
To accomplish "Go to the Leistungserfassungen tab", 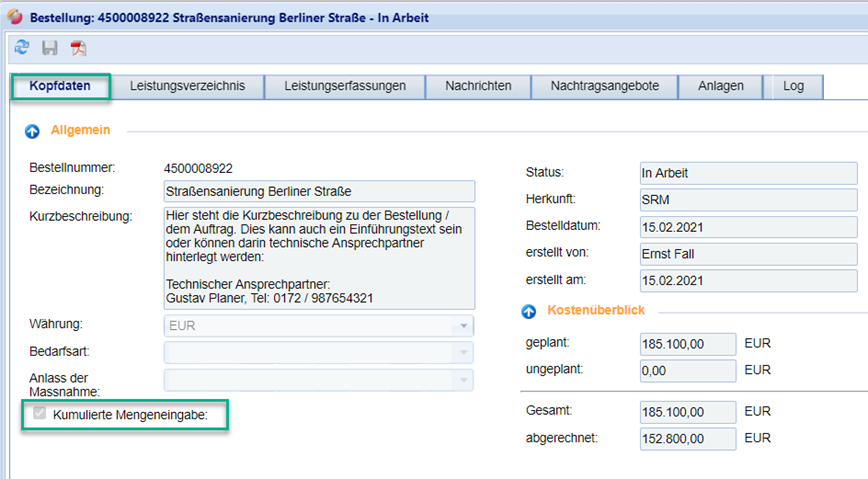I will click(345, 87).
